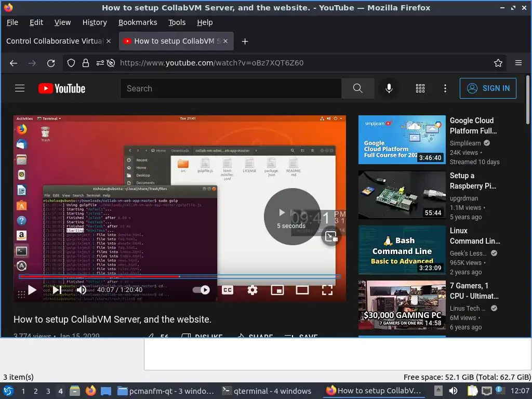Image resolution: width=532 pixels, height=399 pixels.
Task: Go back to the previous page
Action: point(13,63)
